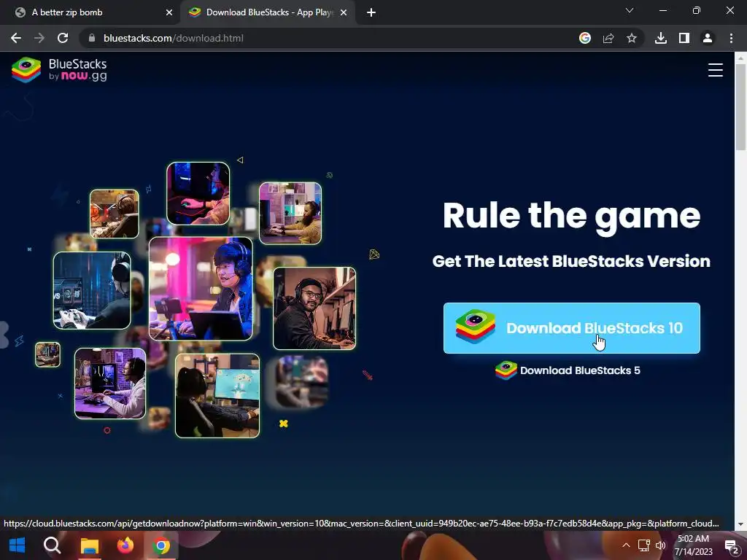
Task: Open the tab search dropdown arrow
Action: 630,10
